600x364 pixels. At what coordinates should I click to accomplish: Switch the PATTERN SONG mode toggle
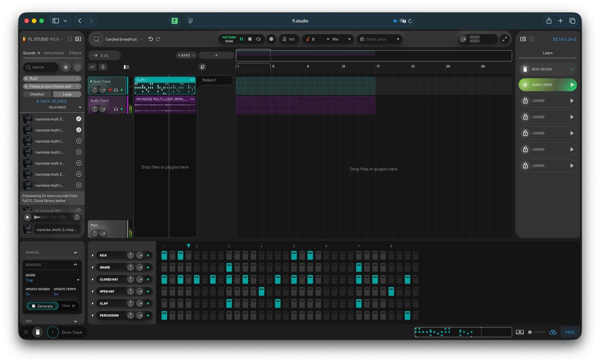[228, 39]
